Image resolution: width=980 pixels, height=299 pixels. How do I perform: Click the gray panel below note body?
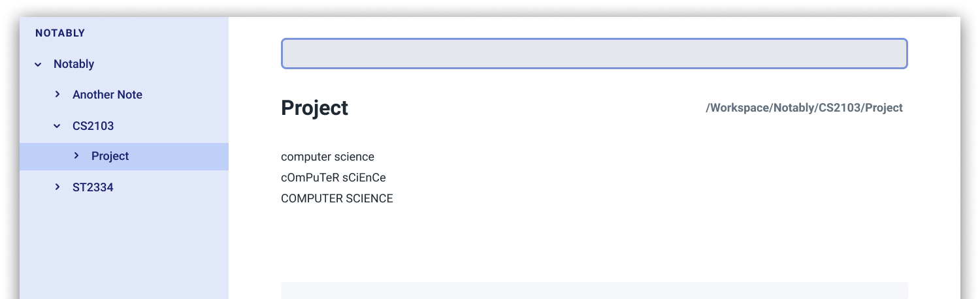coord(595,291)
